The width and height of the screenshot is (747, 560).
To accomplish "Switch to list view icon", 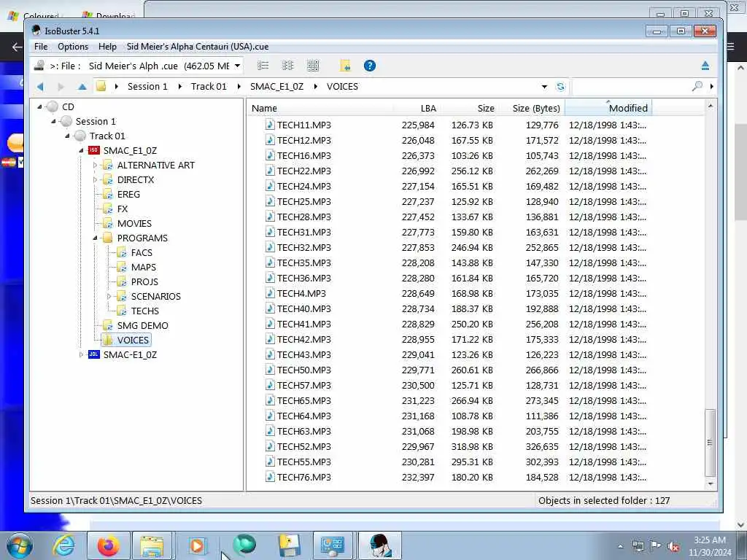I will tap(263, 66).
